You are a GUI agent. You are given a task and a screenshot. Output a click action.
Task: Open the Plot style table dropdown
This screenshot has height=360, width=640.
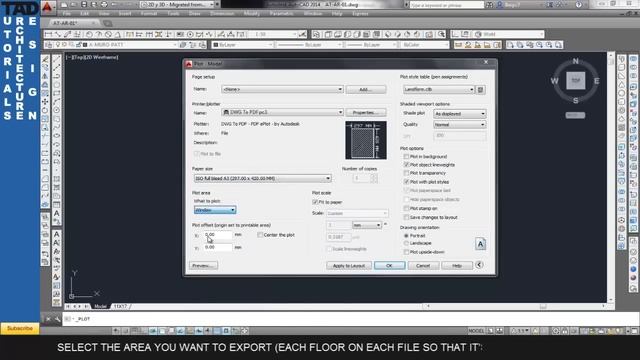pyautogui.click(x=438, y=89)
